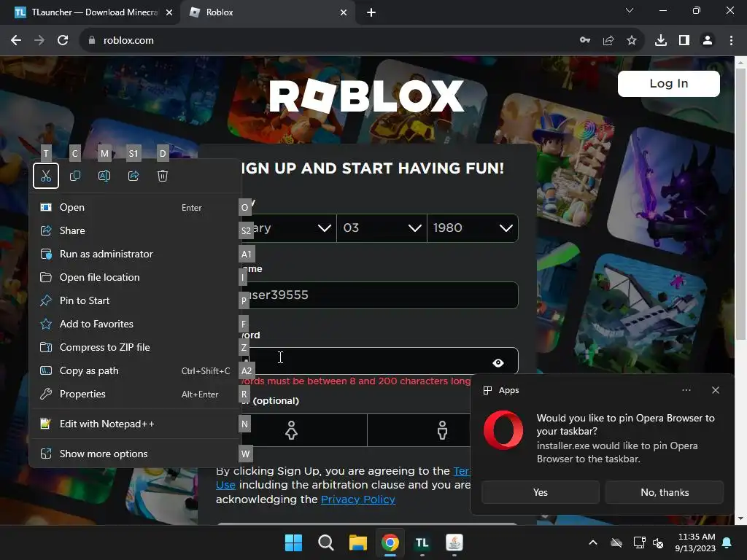Screen dimensions: 747x560
Task: Click the share page icon in address bar
Action: pos(608,41)
